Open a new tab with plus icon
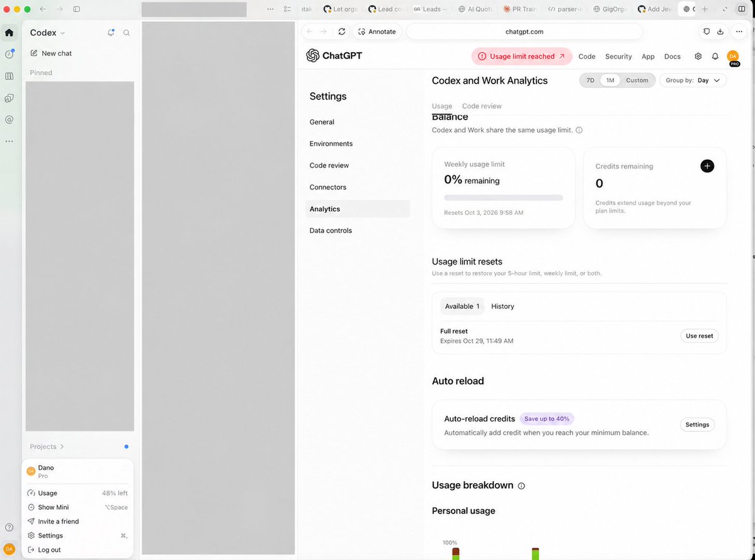 pyautogui.click(x=705, y=9)
